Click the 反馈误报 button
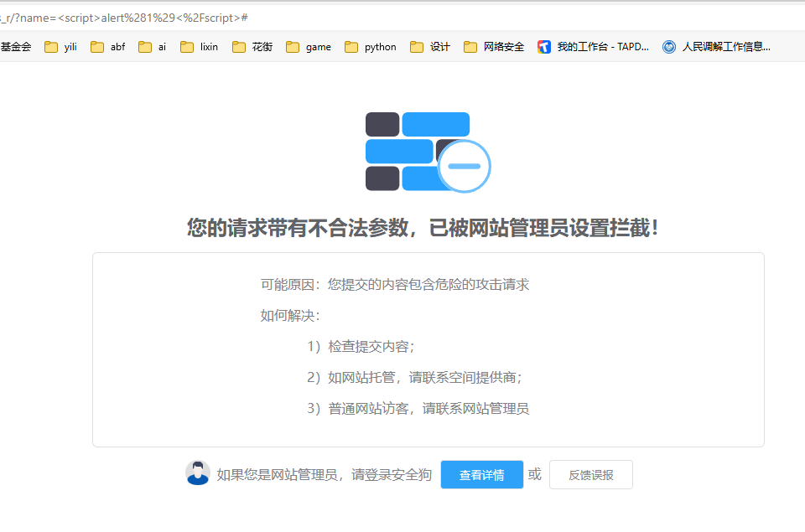This screenshot has width=805, height=532. click(591, 474)
